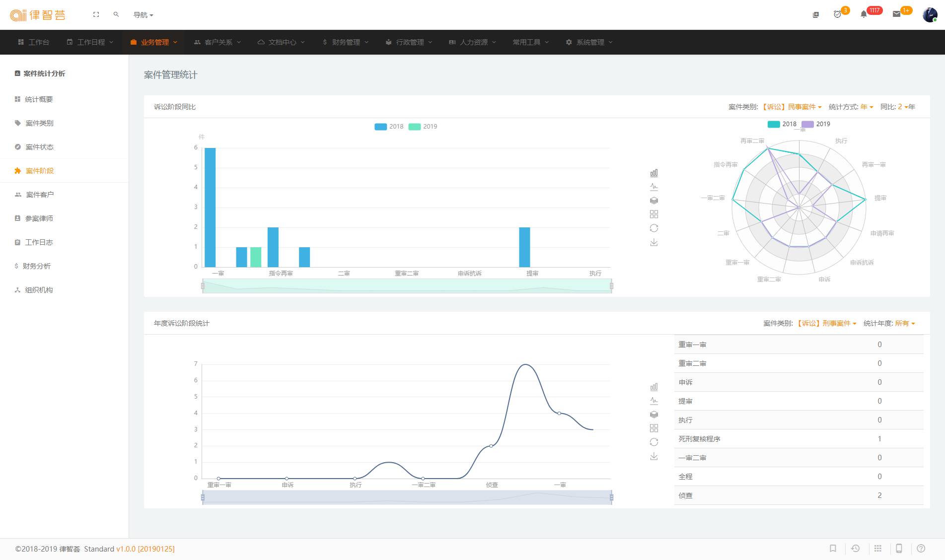Open 工作日志 in the sidebar

click(x=39, y=242)
